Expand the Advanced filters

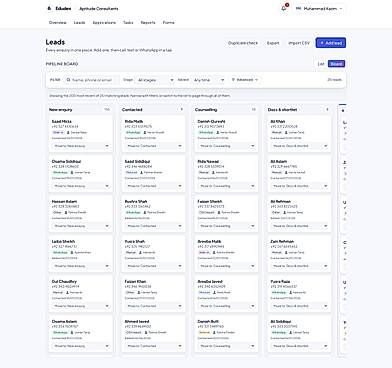pos(245,80)
